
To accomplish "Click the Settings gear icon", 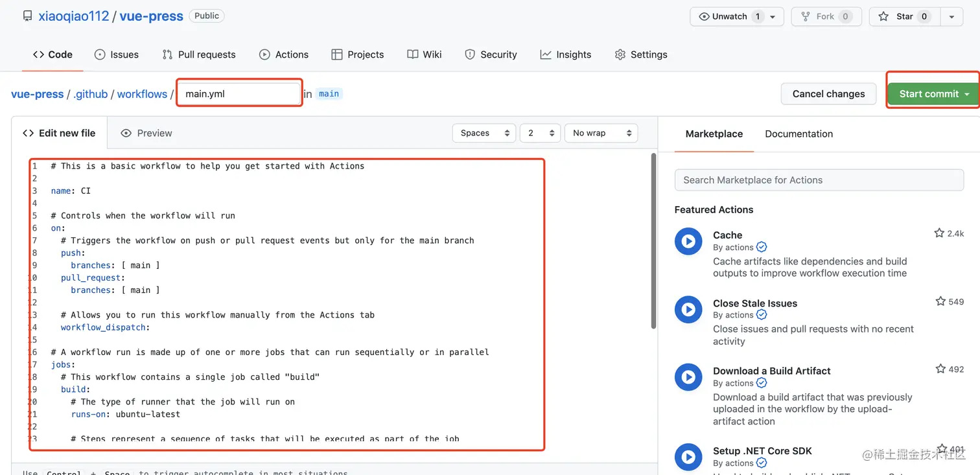I will tap(620, 54).
